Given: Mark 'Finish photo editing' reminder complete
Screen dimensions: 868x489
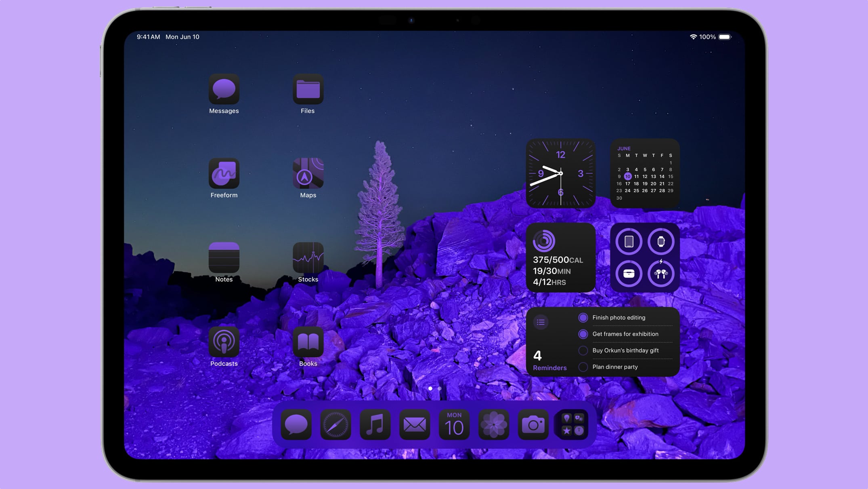Looking at the screenshot, I should [583, 318].
